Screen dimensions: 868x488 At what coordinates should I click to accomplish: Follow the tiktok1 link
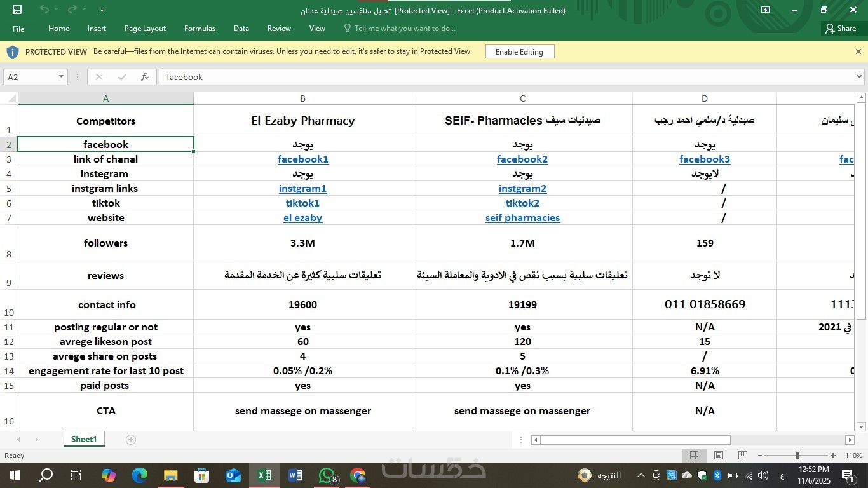pos(302,203)
